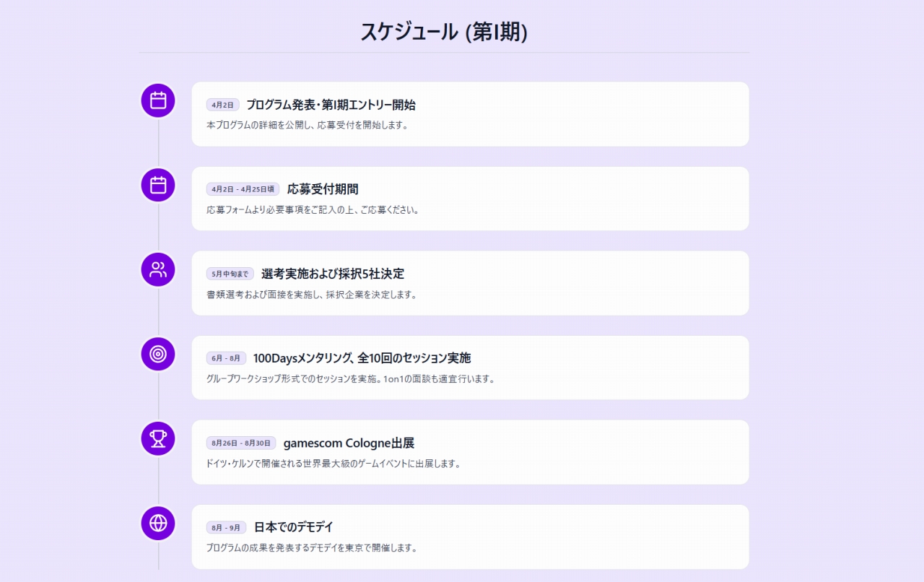Select the 4月2日 - 4月25日頃 date badge
924x582 pixels.
click(243, 189)
